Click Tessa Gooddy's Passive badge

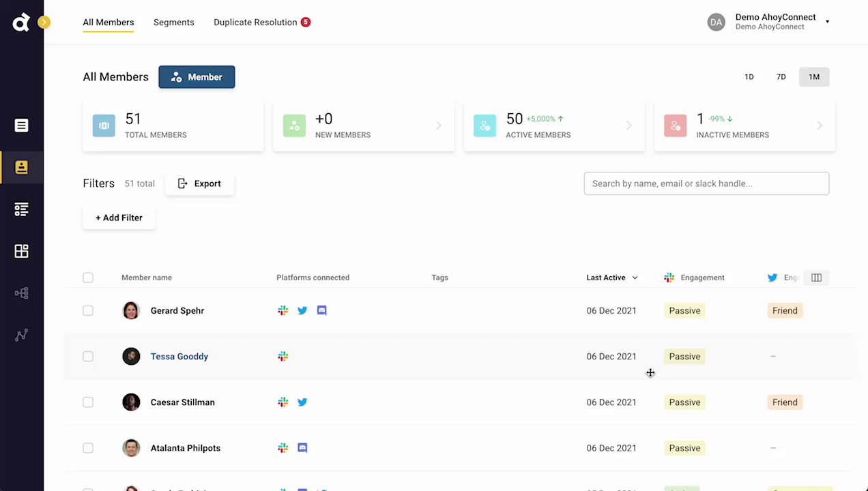pyautogui.click(x=684, y=356)
